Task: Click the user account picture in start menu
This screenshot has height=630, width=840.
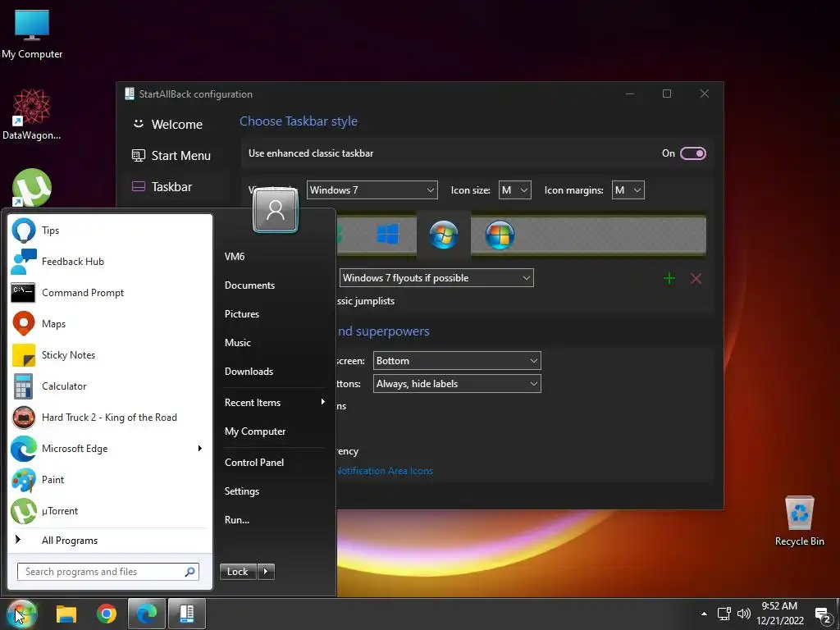Action: point(276,211)
